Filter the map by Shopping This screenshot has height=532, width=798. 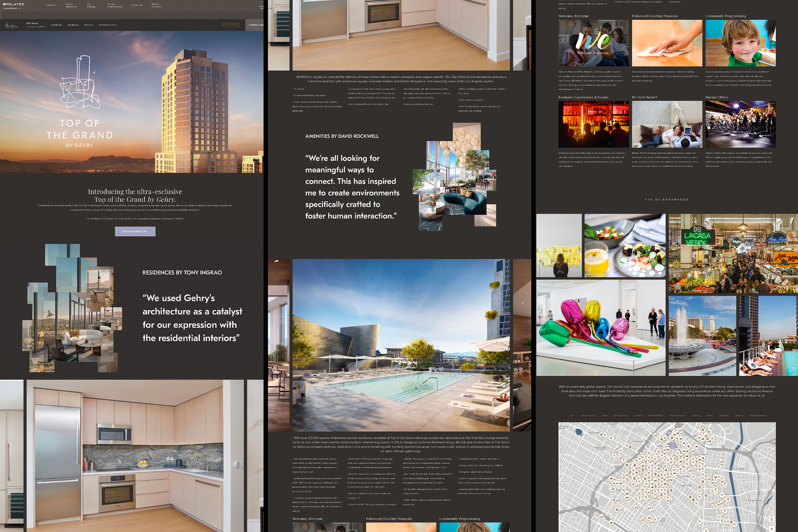724,416
